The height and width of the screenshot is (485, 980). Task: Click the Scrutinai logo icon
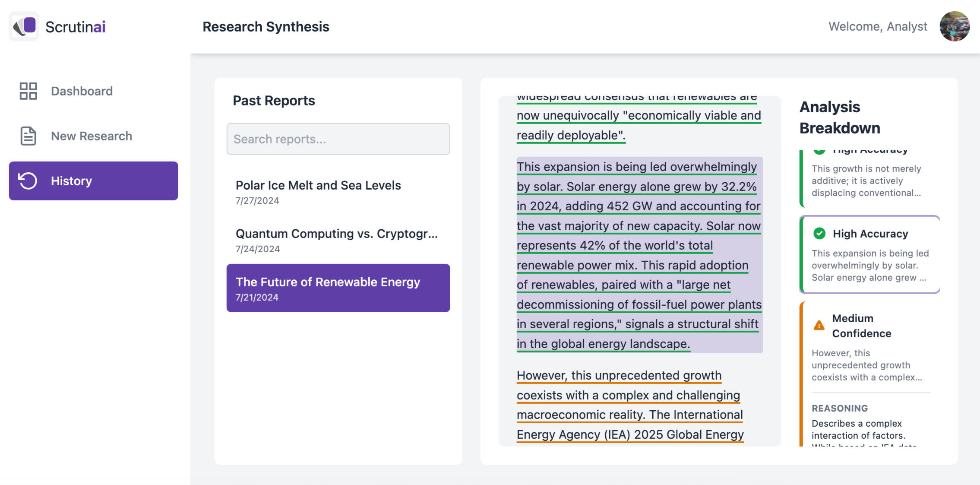24,26
